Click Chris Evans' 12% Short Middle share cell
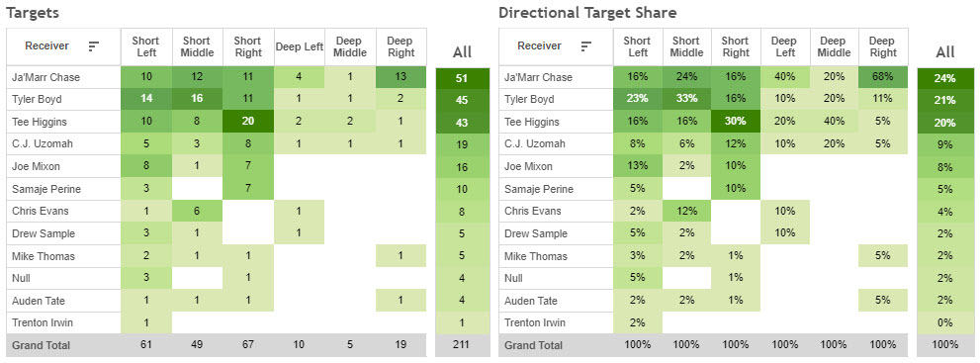 pos(687,211)
